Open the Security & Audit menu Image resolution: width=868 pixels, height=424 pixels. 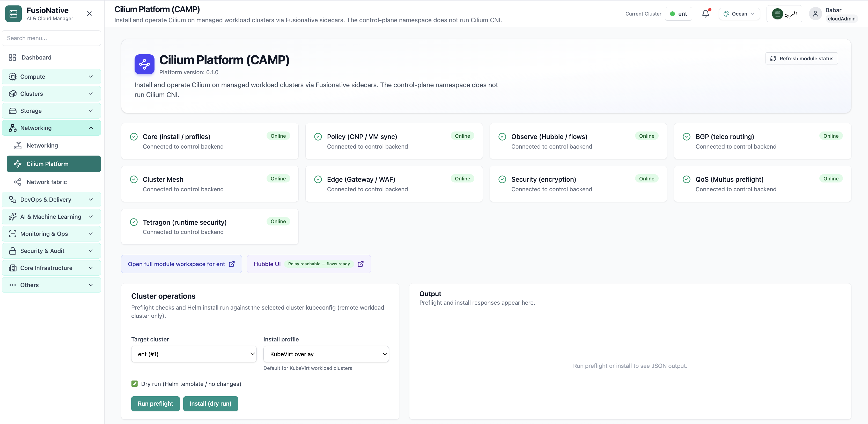pos(51,251)
